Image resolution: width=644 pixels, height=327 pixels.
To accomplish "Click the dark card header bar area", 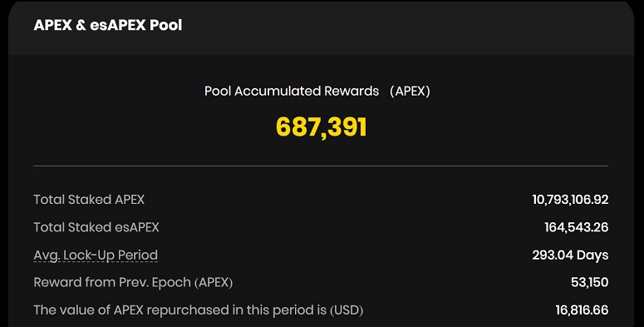I will point(322,28).
